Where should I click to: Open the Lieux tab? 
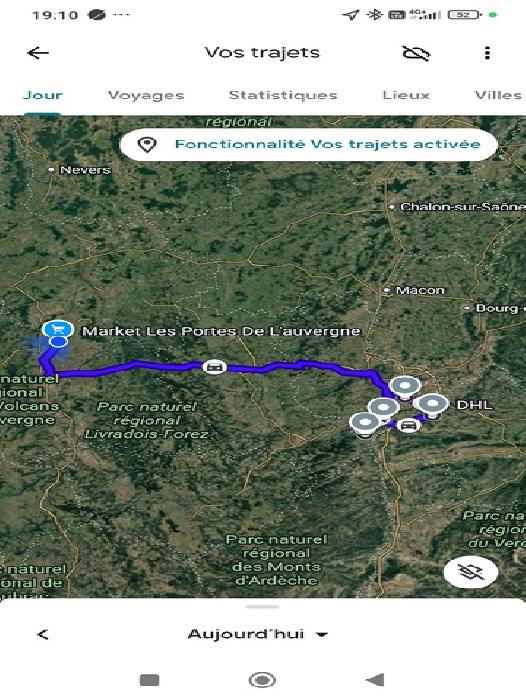406,95
